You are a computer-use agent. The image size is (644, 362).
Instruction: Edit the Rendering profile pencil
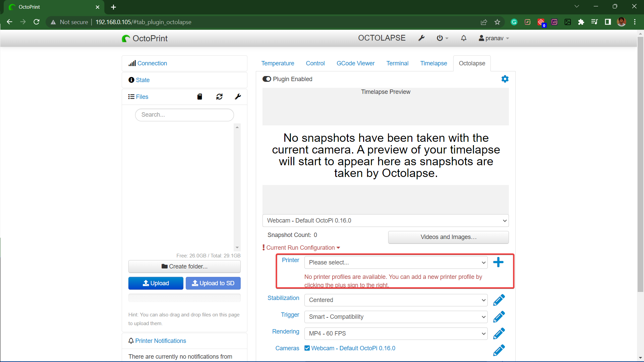499,334
